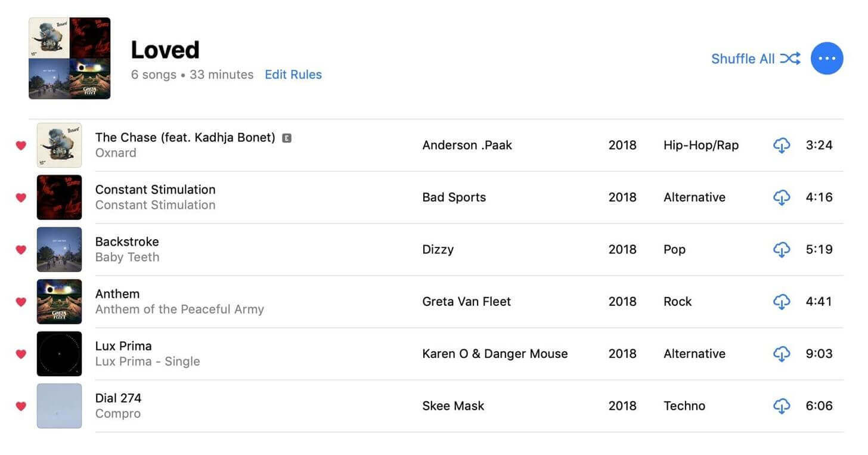Toggle the heart on Lux Prima
Image resolution: width=868 pixels, height=455 pixels.
click(21, 354)
